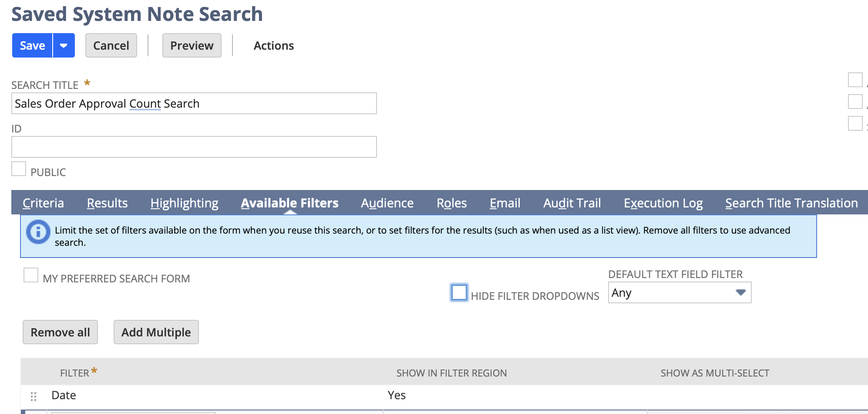
Task: Open the Save button dropdown arrow
Action: point(64,46)
